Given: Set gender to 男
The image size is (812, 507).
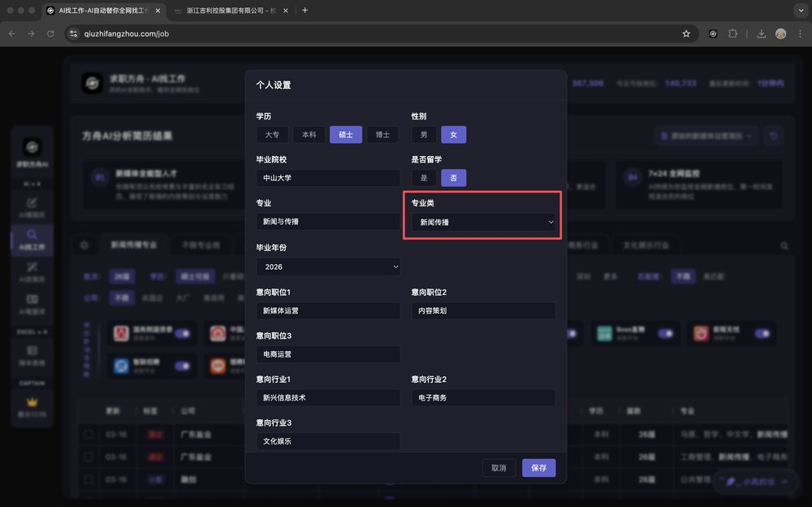Looking at the screenshot, I should click(x=423, y=134).
